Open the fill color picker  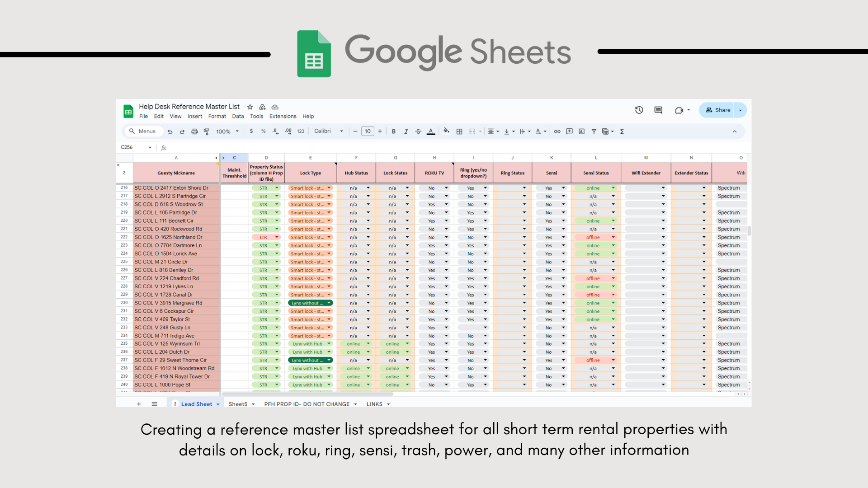(x=446, y=131)
